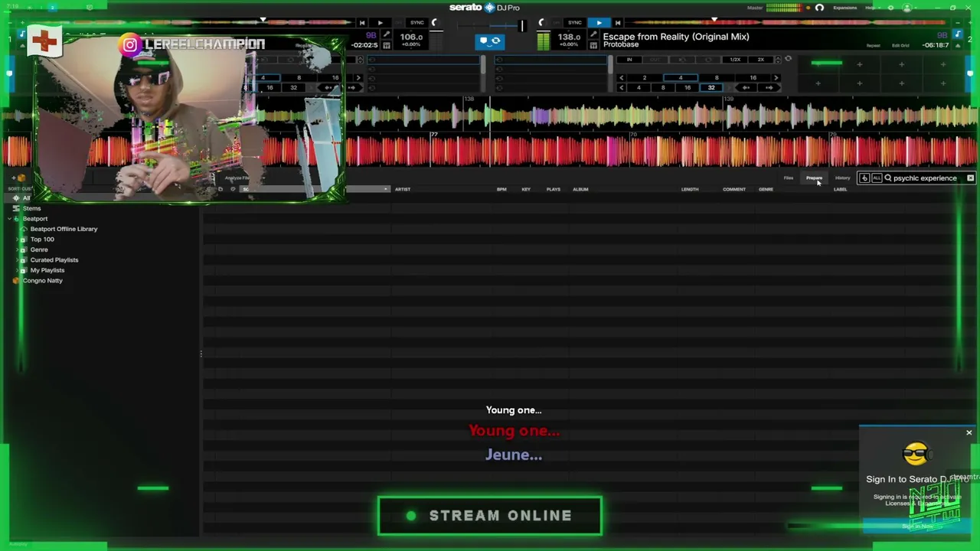Viewport: 980px width, 551px height.
Task: Show earlier loop sizes with left arrow, right deck
Action: 621,77
